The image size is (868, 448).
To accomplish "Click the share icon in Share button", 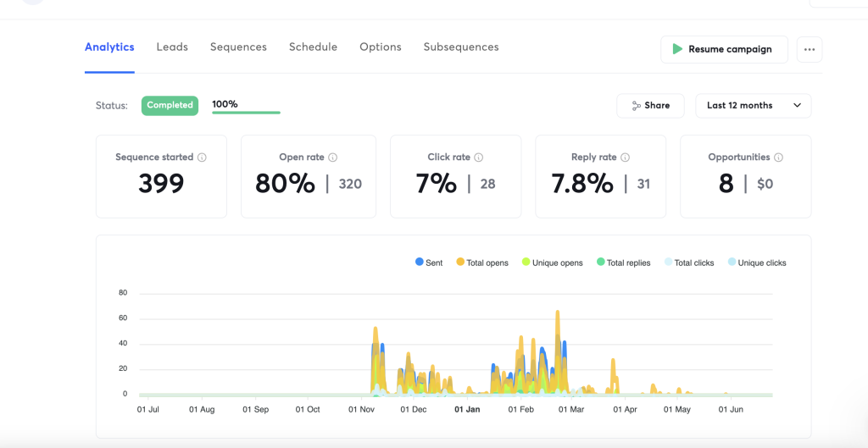I will (x=636, y=106).
